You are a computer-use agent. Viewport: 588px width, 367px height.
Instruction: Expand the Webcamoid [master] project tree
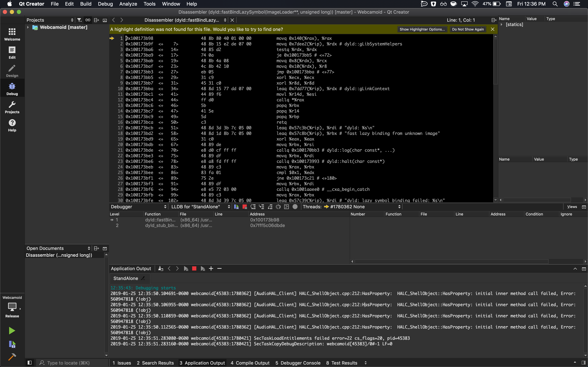[x=28, y=27]
